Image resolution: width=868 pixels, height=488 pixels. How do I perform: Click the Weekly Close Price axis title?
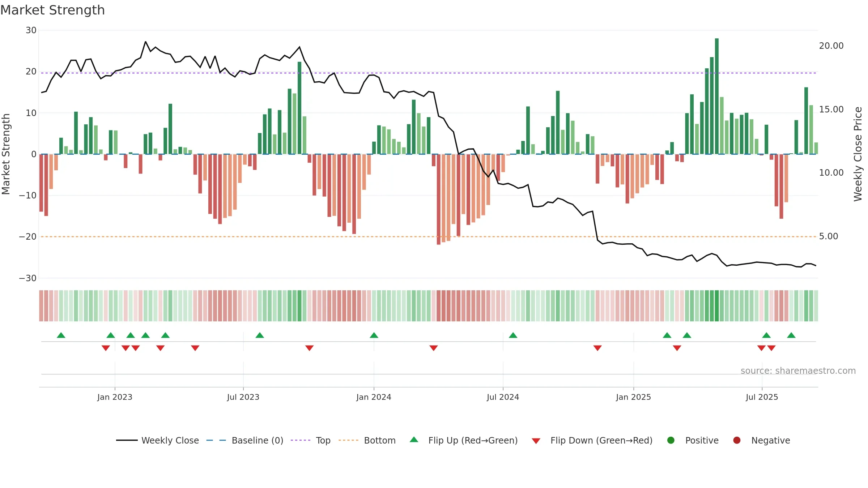[858, 154]
